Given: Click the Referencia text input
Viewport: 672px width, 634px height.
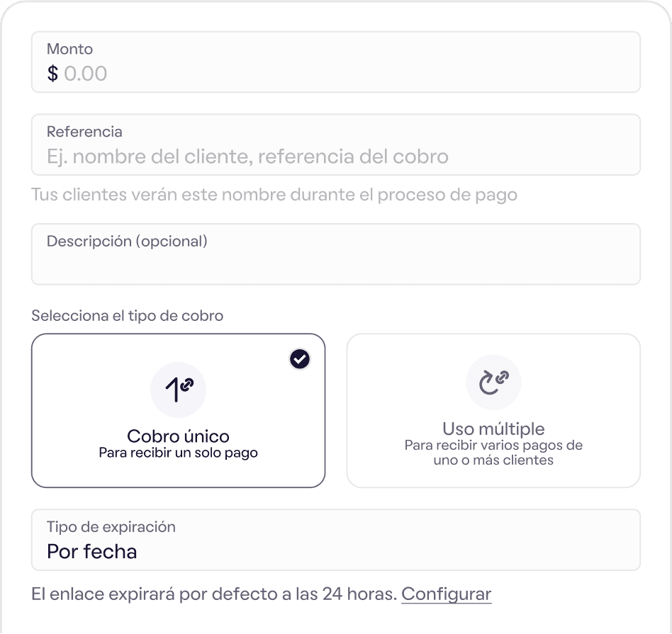Looking at the screenshot, I should coord(336,145).
